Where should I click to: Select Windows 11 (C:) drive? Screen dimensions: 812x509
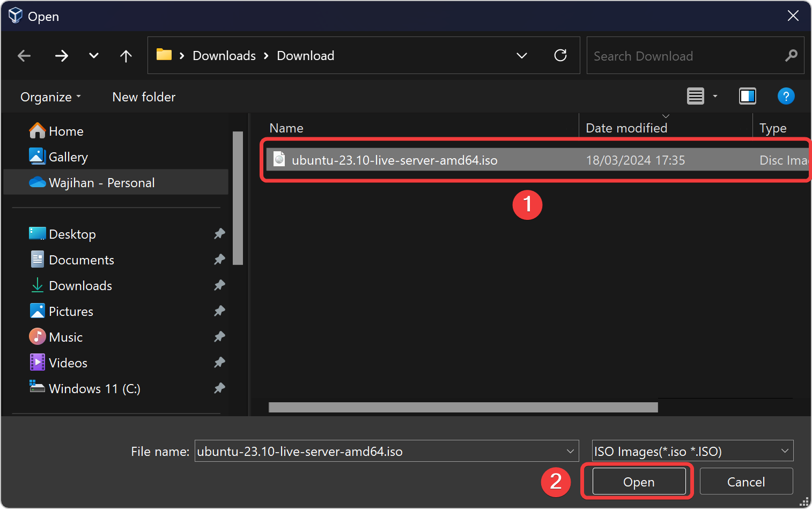click(116, 389)
